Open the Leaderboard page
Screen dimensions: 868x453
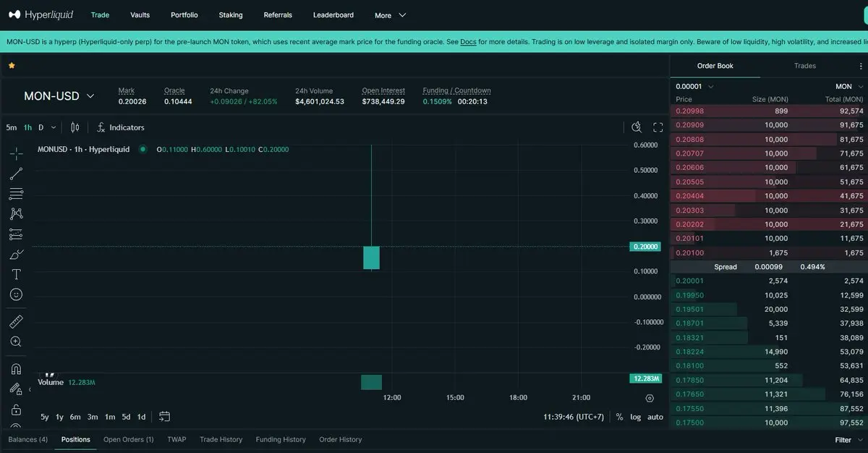333,14
